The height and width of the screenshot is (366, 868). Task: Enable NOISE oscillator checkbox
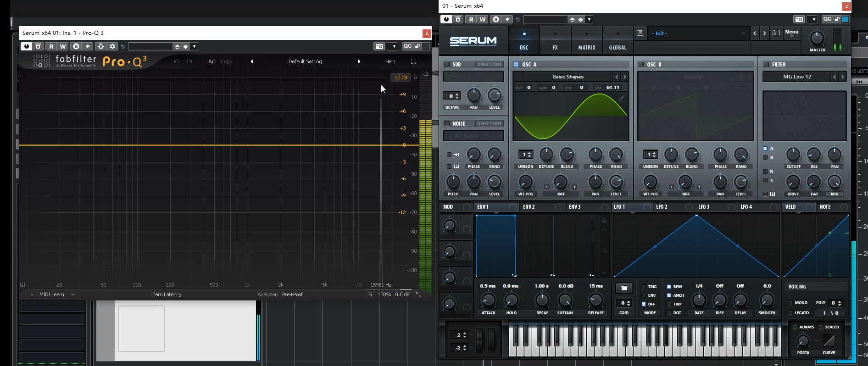447,124
